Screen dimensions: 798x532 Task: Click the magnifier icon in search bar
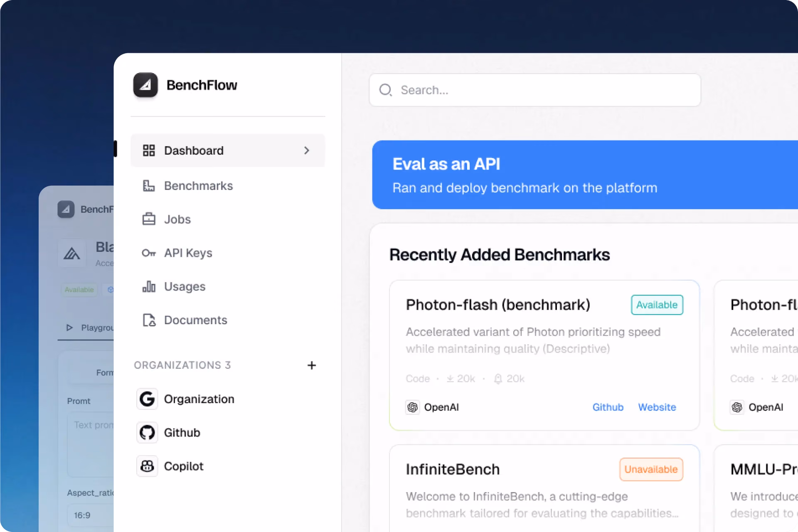pyautogui.click(x=386, y=90)
